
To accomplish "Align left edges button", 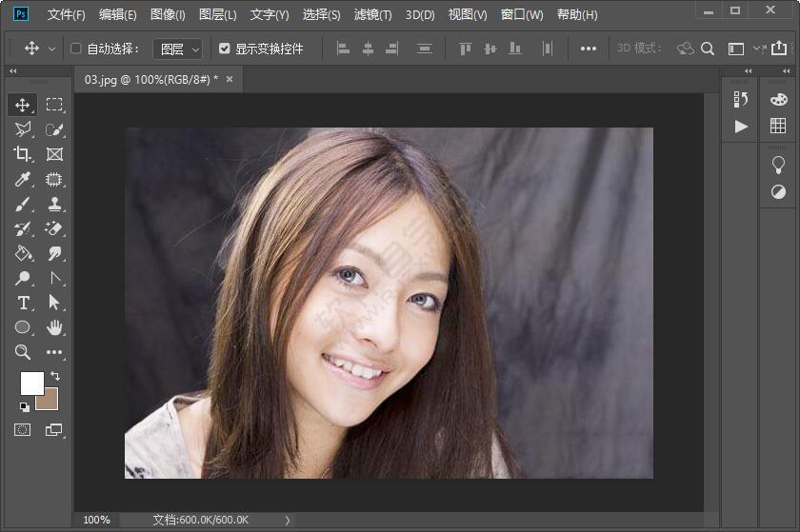I will tap(344, 49).
